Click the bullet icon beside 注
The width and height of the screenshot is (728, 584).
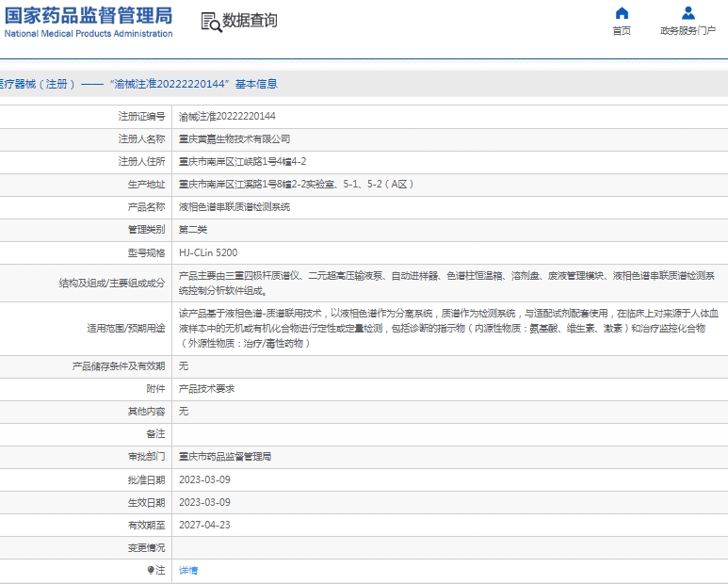(x=151, y=570)
